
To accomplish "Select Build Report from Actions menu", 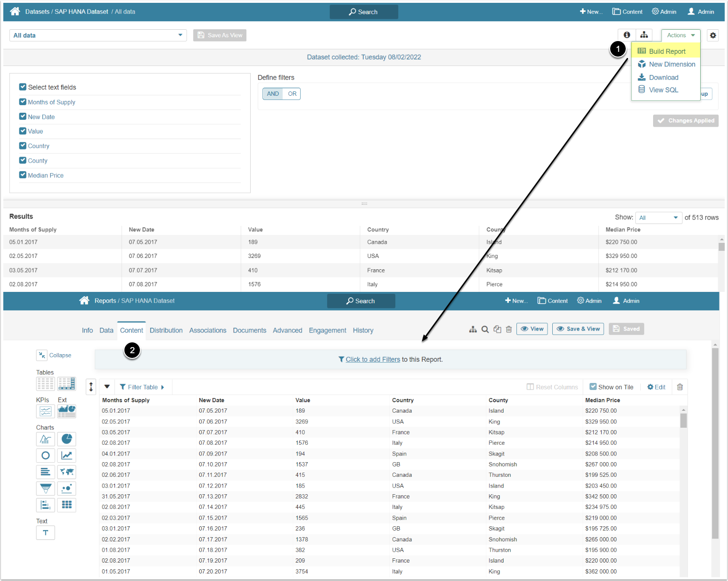I will coord(667,51).
